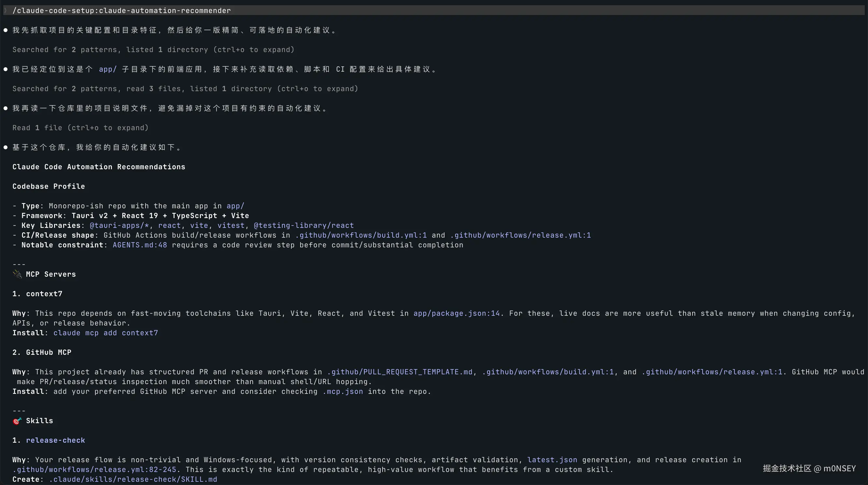This screenshot has width=868, height=485.
Task: Select the 'Skills' heading text
Action: 39,421
